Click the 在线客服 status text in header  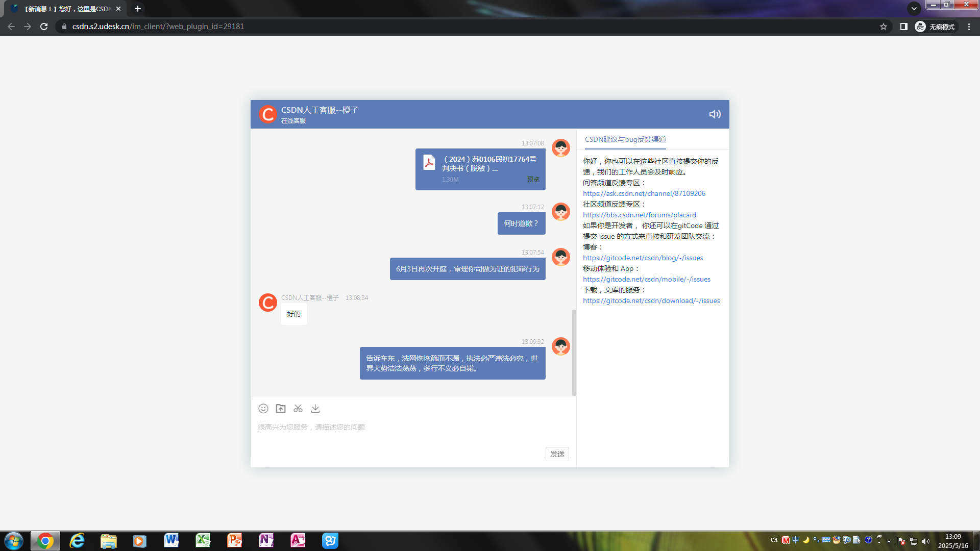click(x=293, y=121)
